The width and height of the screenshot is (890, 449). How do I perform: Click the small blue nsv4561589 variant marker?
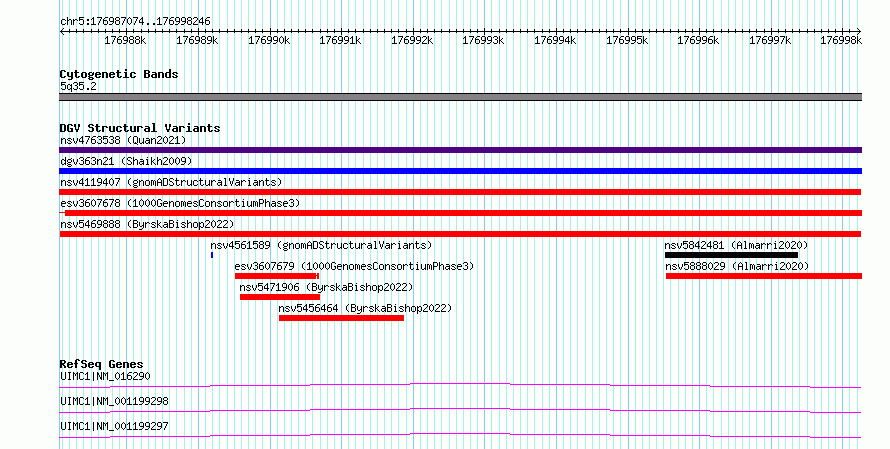(x=212, y=255)
